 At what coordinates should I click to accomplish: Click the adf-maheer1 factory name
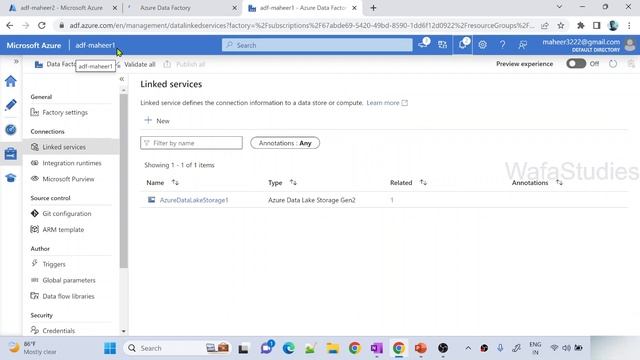coord(95,45)
